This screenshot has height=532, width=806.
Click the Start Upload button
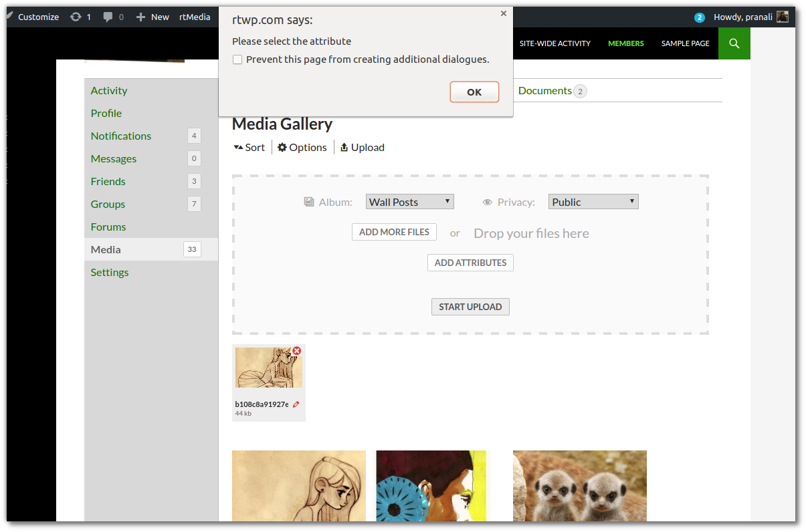click(470, 307)
